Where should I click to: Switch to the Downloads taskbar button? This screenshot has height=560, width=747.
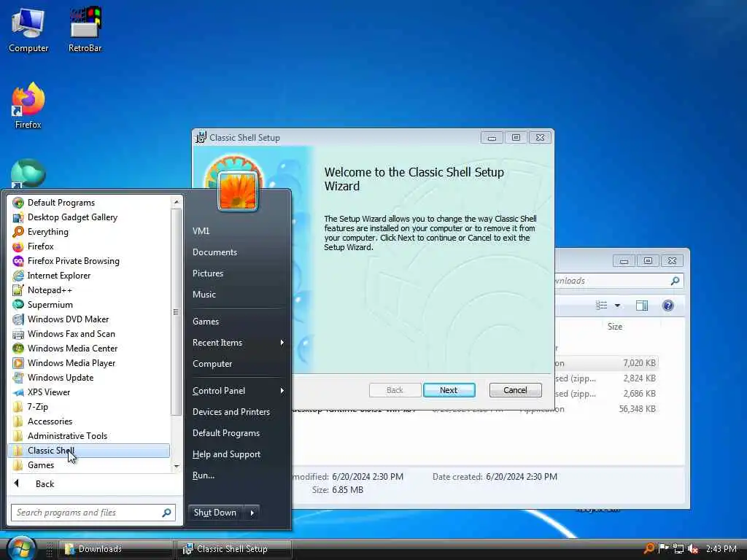coord(115,549)
